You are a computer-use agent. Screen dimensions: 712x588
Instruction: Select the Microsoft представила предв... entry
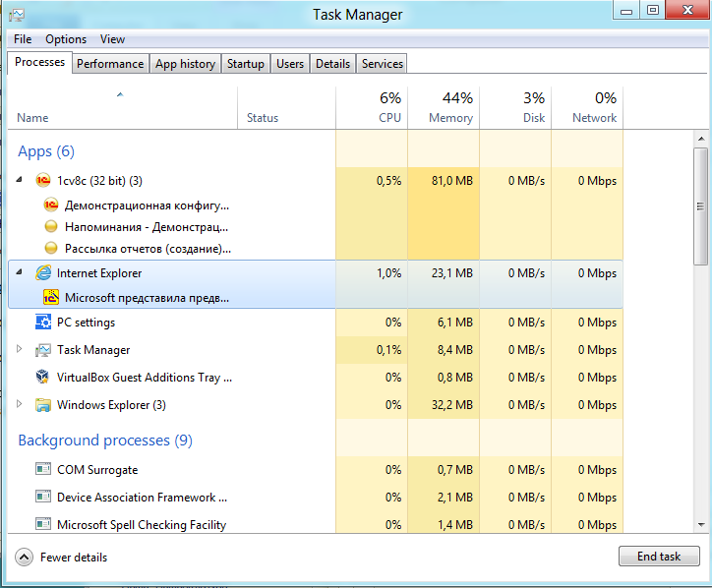tap(147, 298)
